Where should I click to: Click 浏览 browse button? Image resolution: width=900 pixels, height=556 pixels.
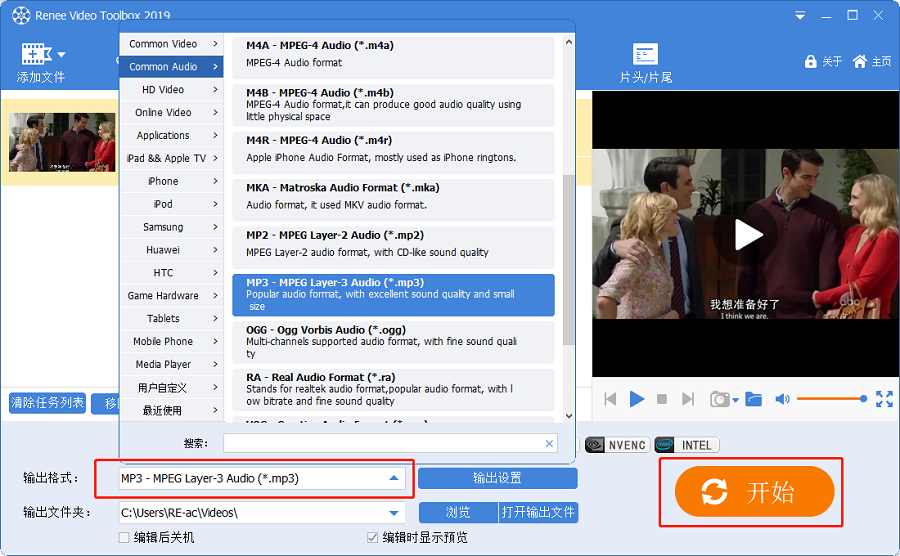coord(458,512)
